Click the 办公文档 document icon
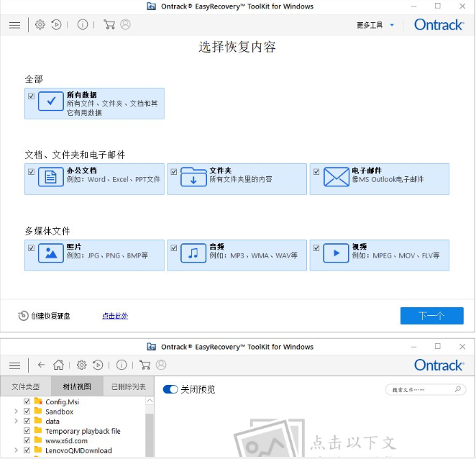 point(51,177)
